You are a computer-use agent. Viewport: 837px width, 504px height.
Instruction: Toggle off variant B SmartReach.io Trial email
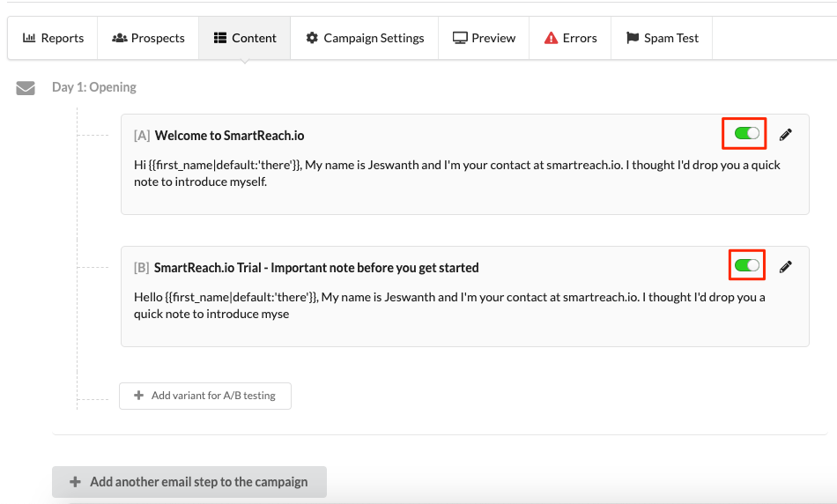(747, 265)
